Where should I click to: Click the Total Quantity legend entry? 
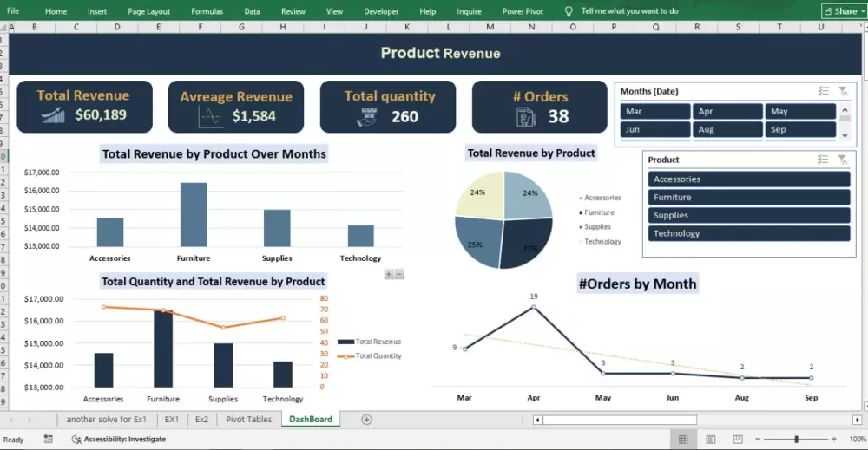click(370, 356)
